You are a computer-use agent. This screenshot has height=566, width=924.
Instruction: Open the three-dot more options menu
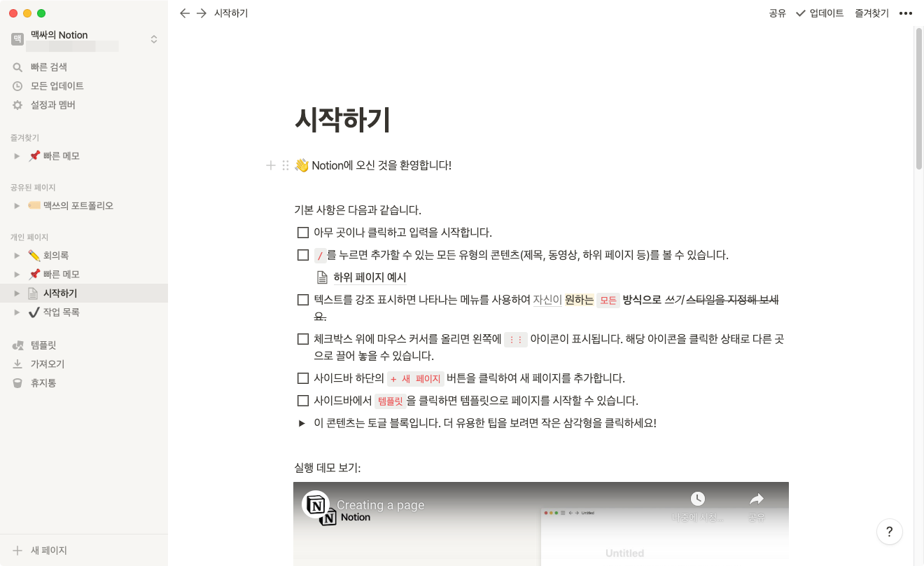point(906,13)
